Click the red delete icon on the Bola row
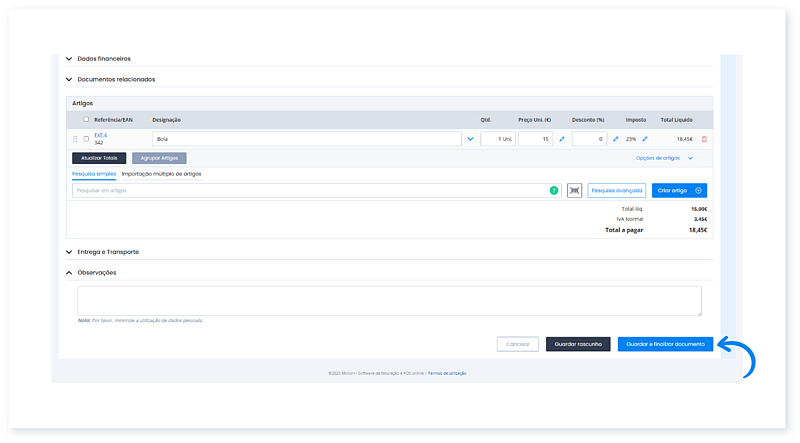Image resolution: width=800 pixels, height=443 pixels. coord(704,139)
